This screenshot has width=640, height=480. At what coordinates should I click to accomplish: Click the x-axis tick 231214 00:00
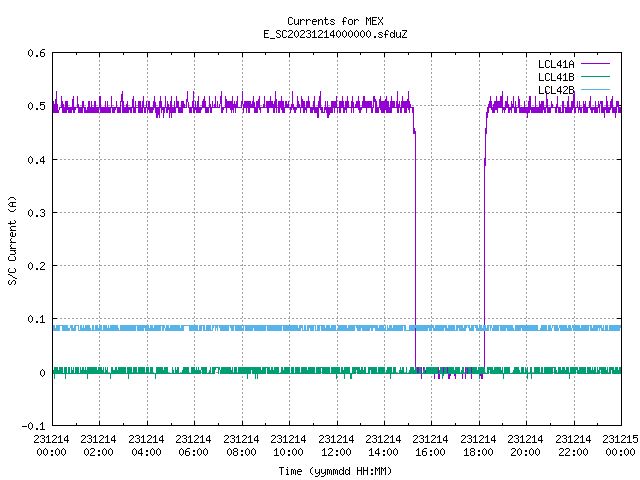[x=51, y=446]
